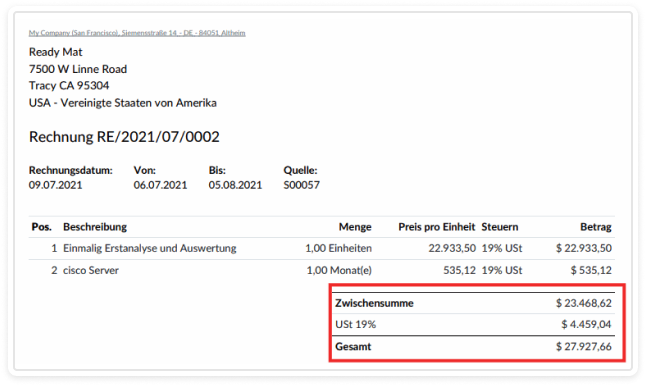Click the Betrag column header
The image size is (646, 386).
[x=596, y=227]
